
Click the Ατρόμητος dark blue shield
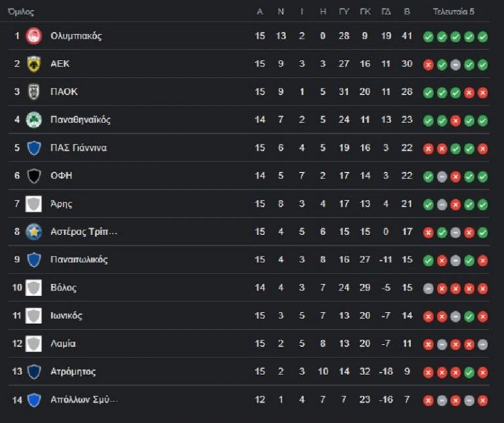point(33,372)
